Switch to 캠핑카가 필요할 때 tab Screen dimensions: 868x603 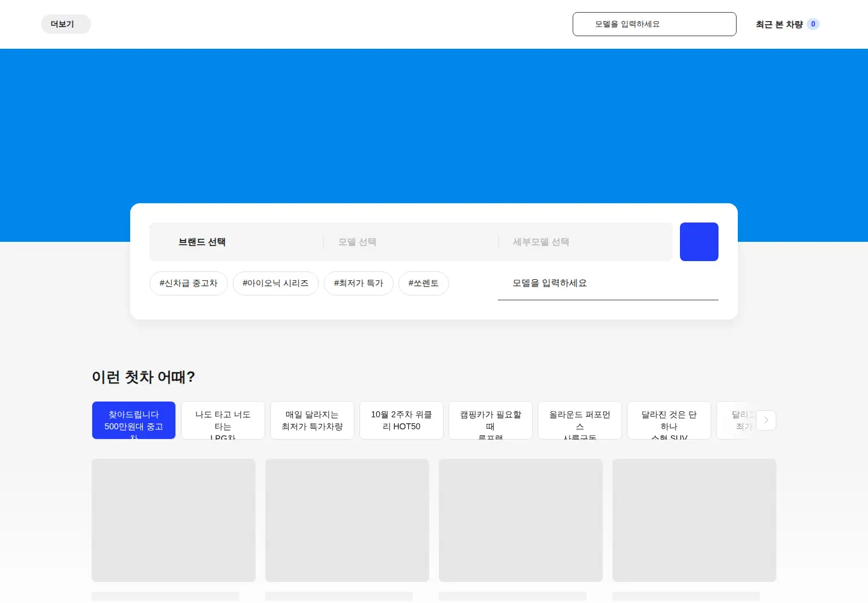point(491,420)
